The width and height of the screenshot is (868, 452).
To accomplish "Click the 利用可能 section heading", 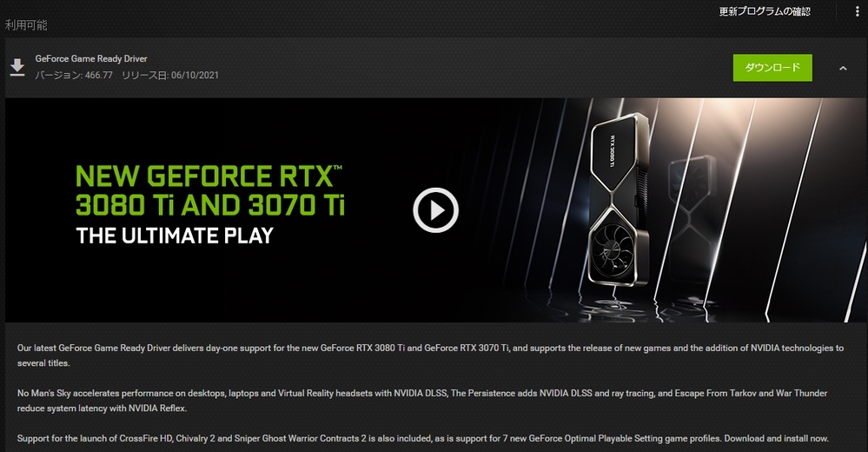I will click(x=26, y=25).
